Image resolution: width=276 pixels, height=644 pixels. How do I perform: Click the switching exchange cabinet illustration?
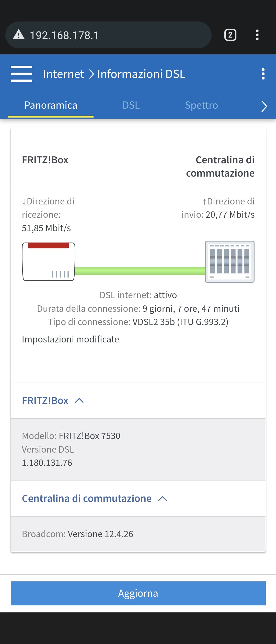(229, 262)
